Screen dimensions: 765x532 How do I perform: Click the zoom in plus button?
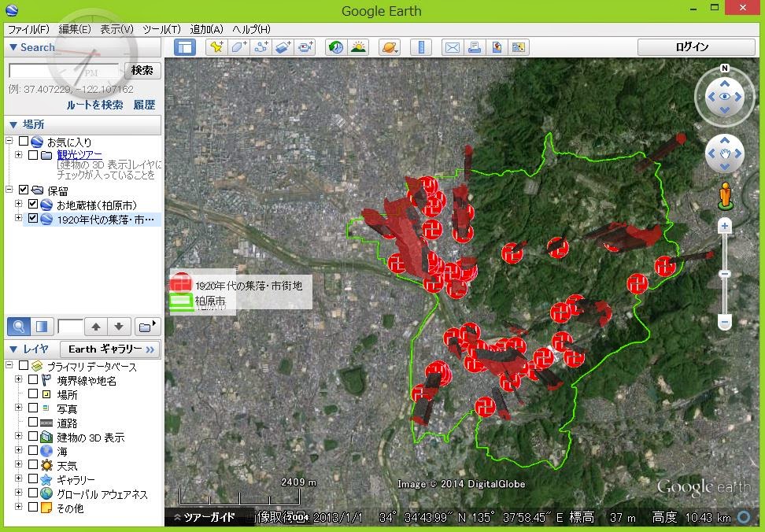[x=725, y=226]
